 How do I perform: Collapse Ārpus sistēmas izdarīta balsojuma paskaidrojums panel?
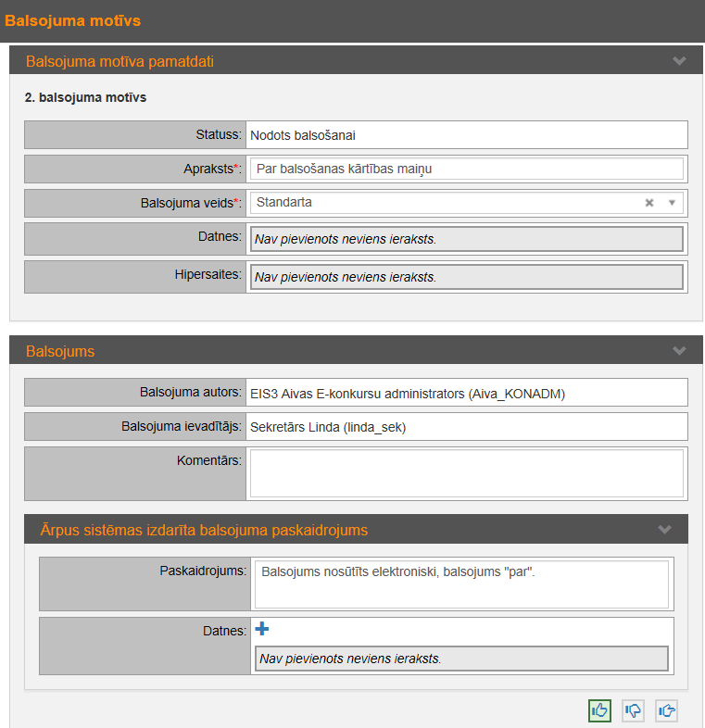coord(664,530)
